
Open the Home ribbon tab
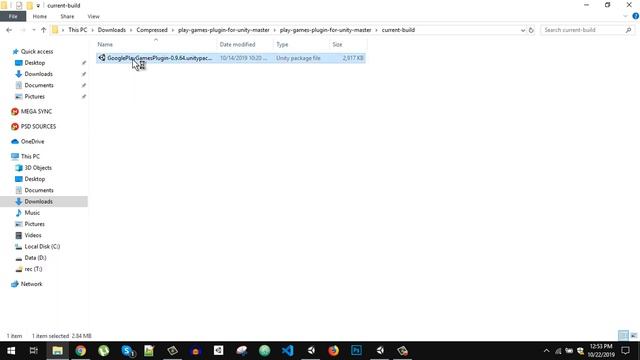click(40, 16)
